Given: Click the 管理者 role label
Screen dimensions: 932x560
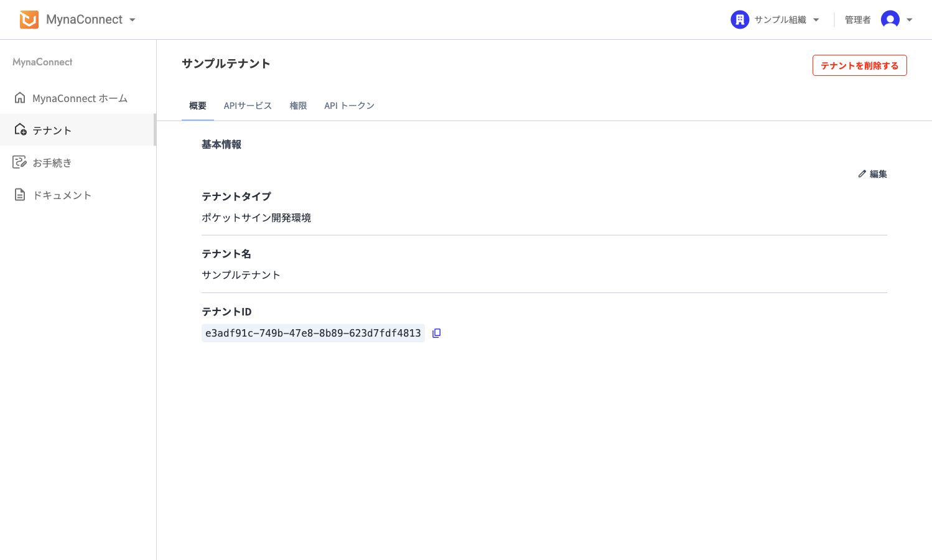Looking at the screenshot, I should coord(857,20).
